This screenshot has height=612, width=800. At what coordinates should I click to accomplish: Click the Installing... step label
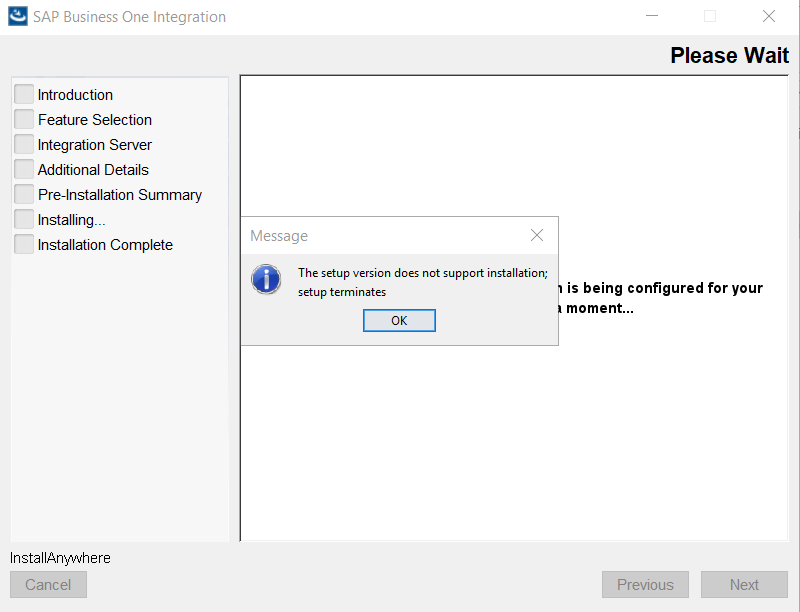[71, 220]
